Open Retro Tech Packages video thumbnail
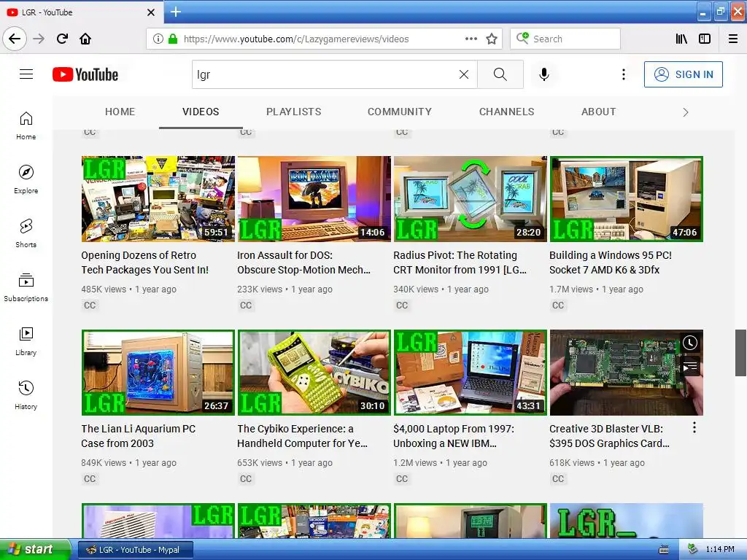747x560 pixels. pyautogui.click(x=158, y=198)
